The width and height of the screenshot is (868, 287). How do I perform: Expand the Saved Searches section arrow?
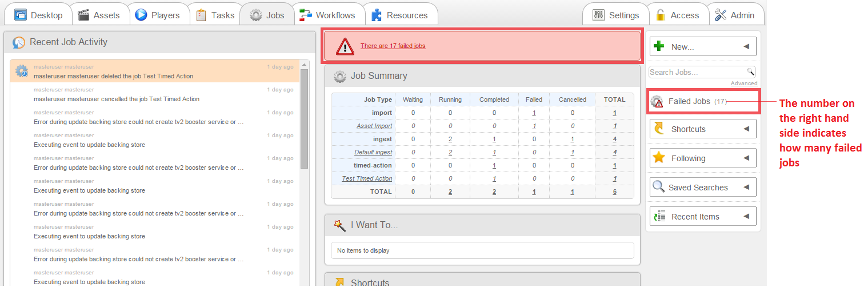point(746,188)
